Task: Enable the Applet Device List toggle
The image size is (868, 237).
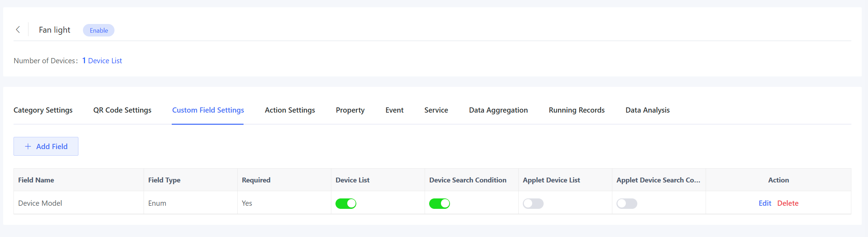Action: click(533, 203)
